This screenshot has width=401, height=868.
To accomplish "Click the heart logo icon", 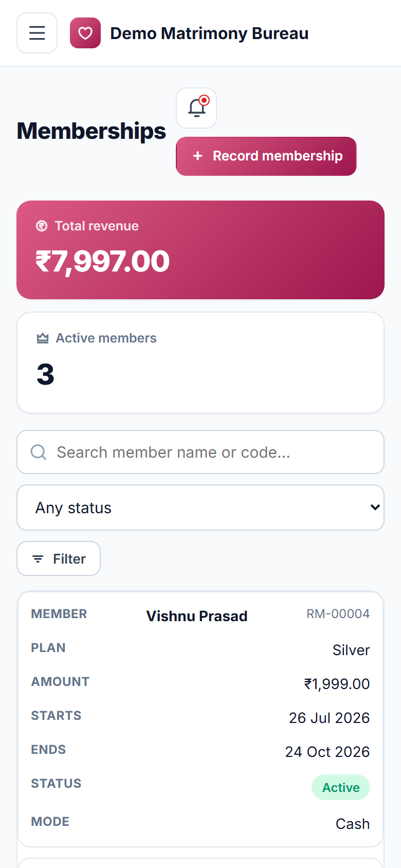I will point(85,33).
